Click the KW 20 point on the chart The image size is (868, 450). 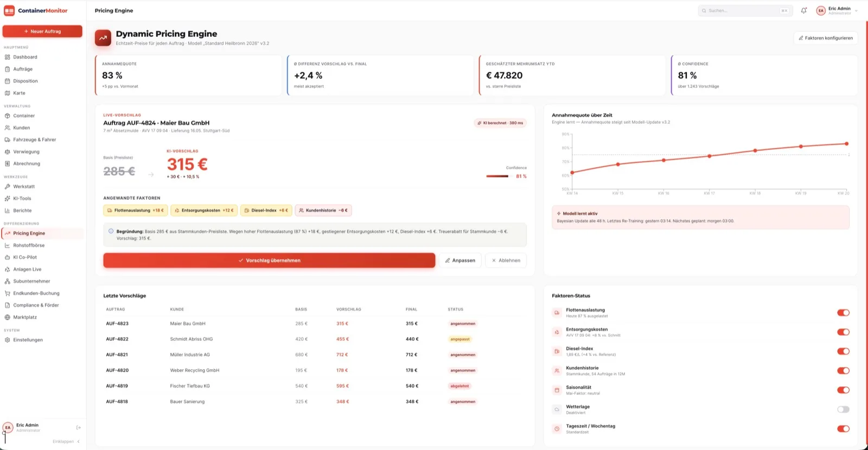846,144
